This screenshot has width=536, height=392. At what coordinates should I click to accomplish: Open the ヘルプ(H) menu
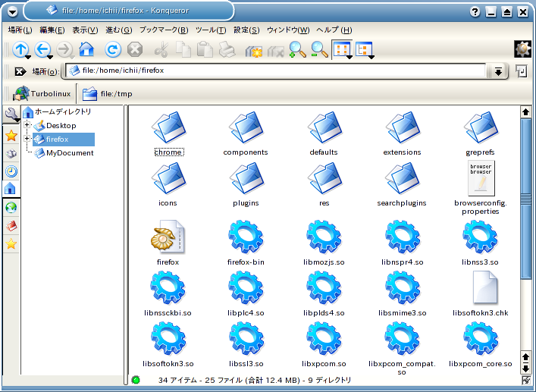point(334,30)
